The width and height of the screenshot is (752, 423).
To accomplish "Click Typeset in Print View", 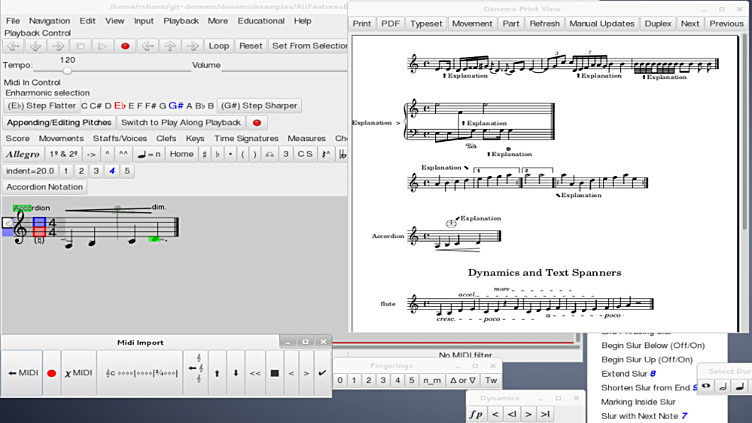I will 425,23.
